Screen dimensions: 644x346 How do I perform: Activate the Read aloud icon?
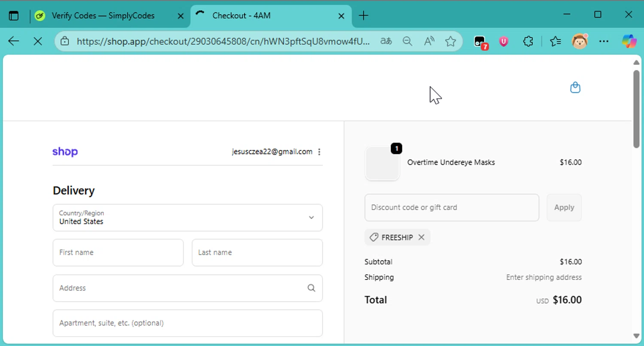(x=429, y=41)
